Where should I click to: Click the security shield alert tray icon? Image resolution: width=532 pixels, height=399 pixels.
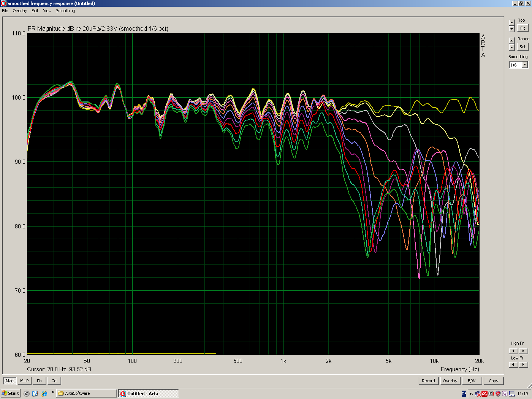click(x=498, y=394)
